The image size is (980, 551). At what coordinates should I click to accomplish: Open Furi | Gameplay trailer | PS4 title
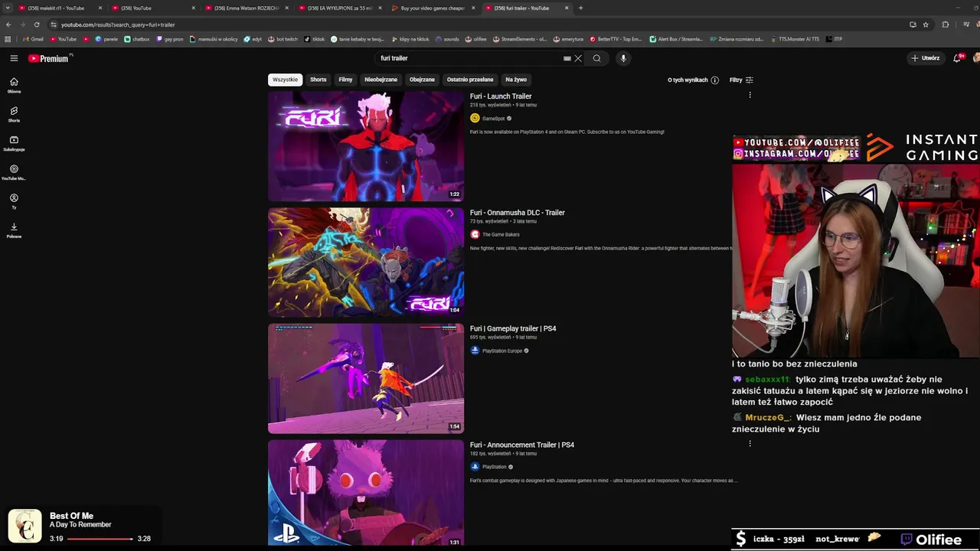coord(513,328)
